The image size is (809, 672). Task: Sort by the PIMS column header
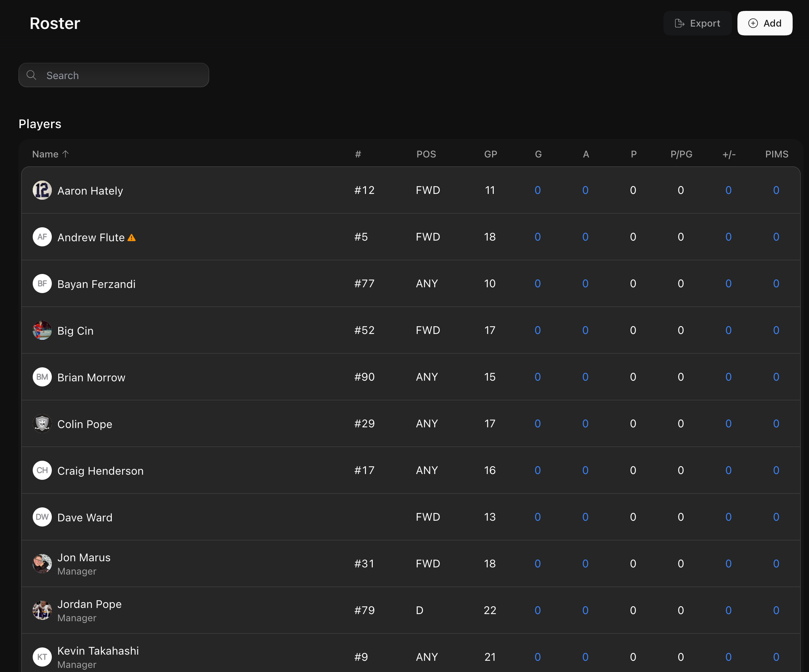(x=776, y=154)
